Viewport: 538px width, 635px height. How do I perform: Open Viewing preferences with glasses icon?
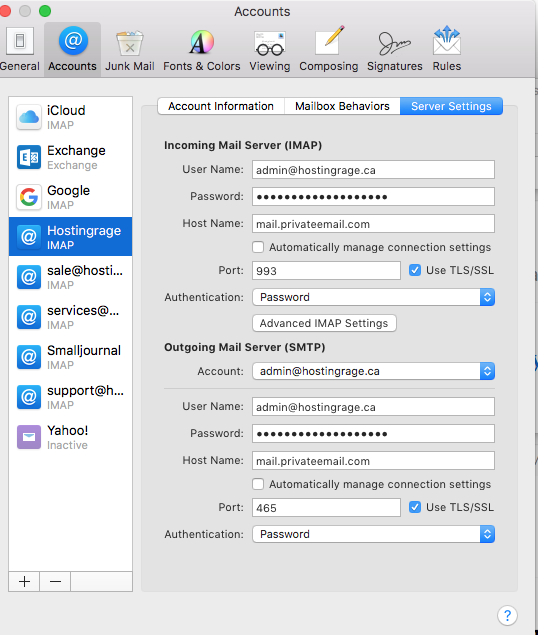point(270,49)
